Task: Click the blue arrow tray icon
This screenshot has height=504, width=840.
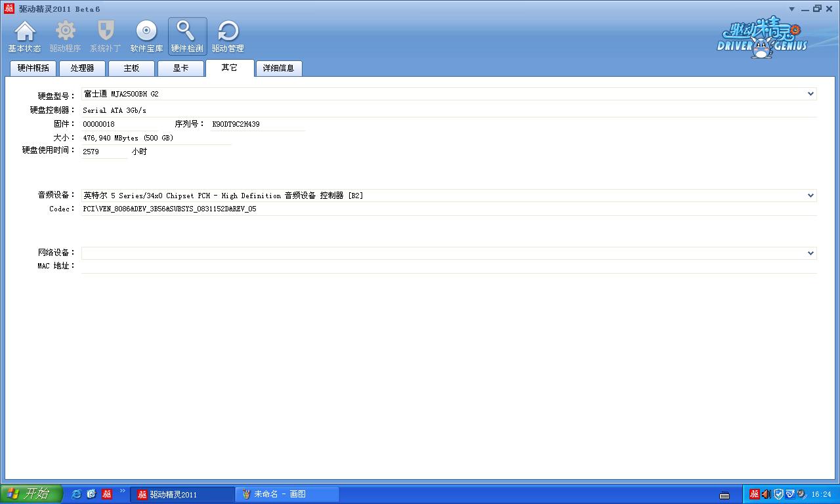Action: point(790,494)
